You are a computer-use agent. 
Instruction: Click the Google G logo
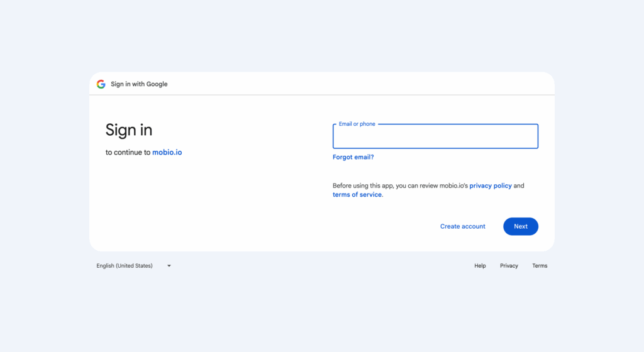[x=101, y=84]
